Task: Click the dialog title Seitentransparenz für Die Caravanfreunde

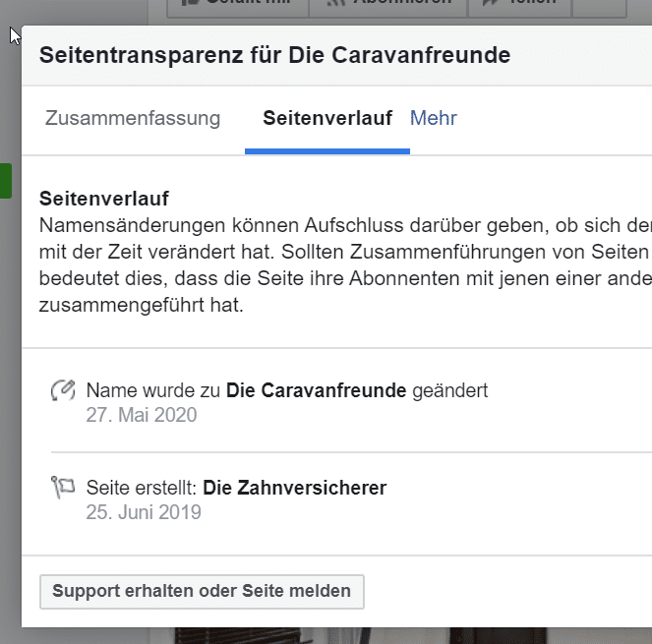Action: click(274, 55)
